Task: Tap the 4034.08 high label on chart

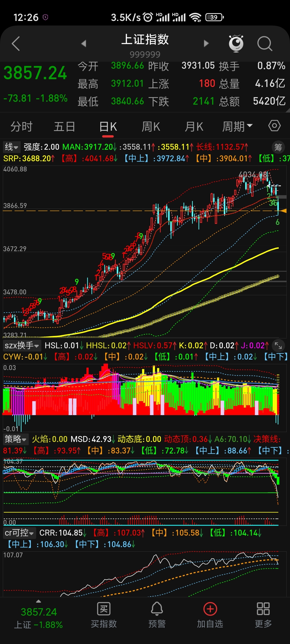Action: [x=253, y=175]
